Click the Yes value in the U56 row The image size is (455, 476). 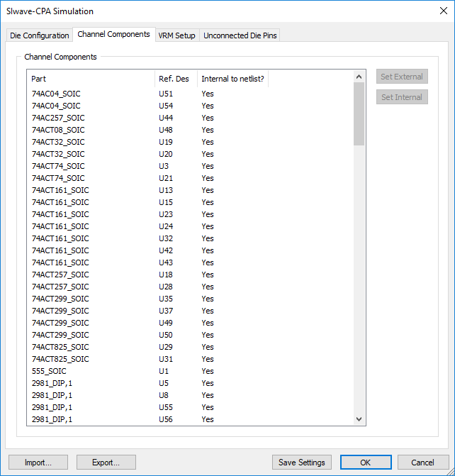(x=208, y=419)
